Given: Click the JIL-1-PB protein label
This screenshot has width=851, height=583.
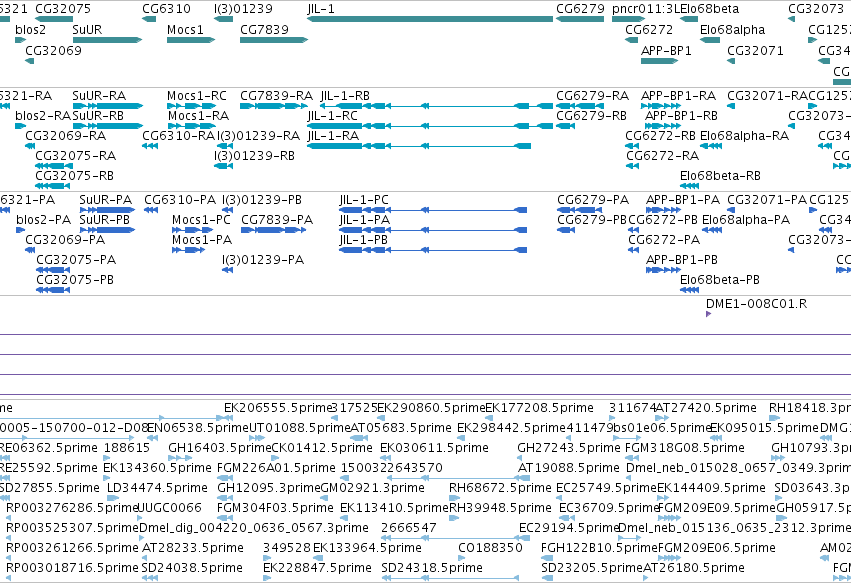Looking at the screenshot, I should click(x=364, y=240).
